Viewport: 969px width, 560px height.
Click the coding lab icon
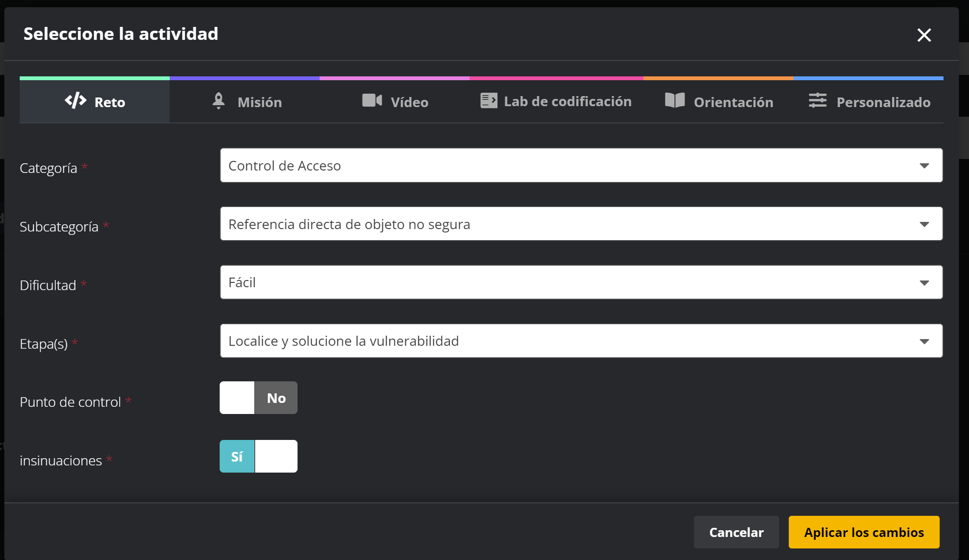pos(489,101)
